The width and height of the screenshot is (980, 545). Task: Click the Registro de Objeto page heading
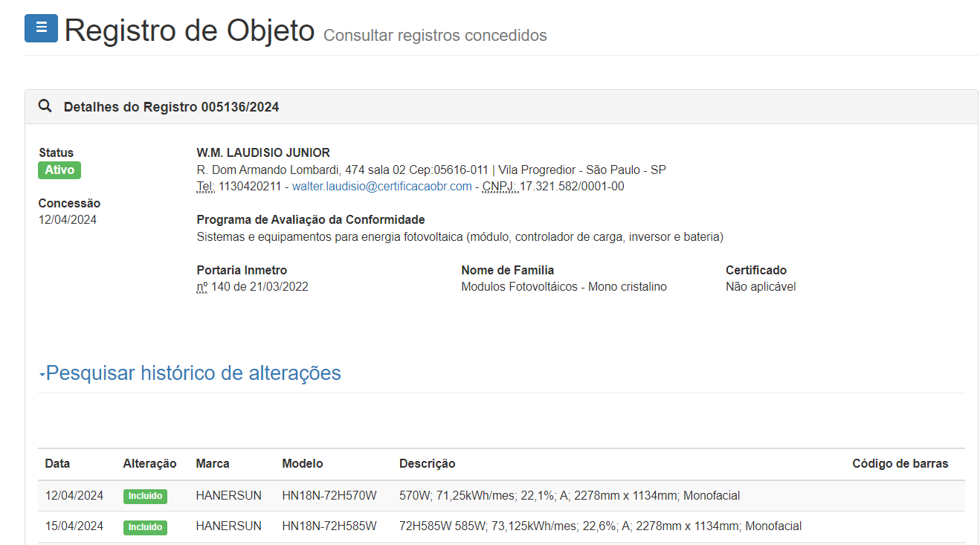pyautogui.click(x=190, y=30)
